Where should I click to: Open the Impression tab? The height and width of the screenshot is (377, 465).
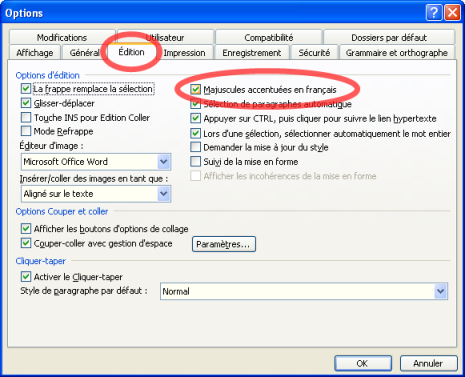(184, 53)
